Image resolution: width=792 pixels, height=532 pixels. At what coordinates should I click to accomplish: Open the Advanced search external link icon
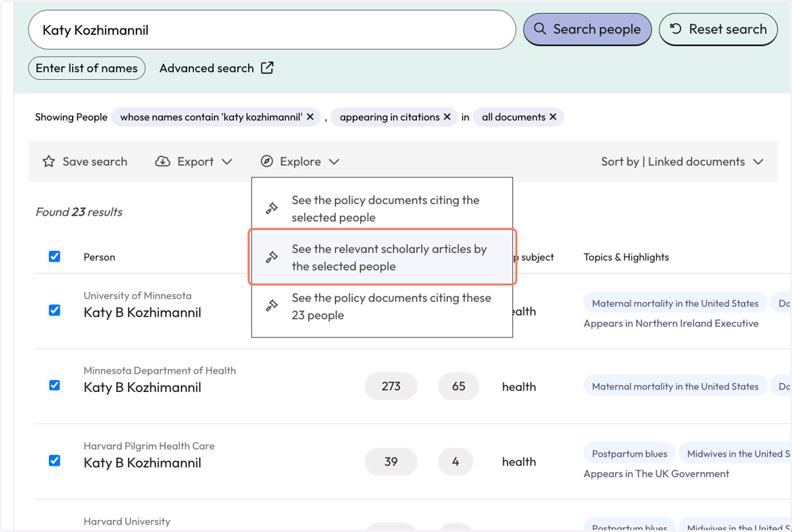pyautogui.click(x=267, y=68)
